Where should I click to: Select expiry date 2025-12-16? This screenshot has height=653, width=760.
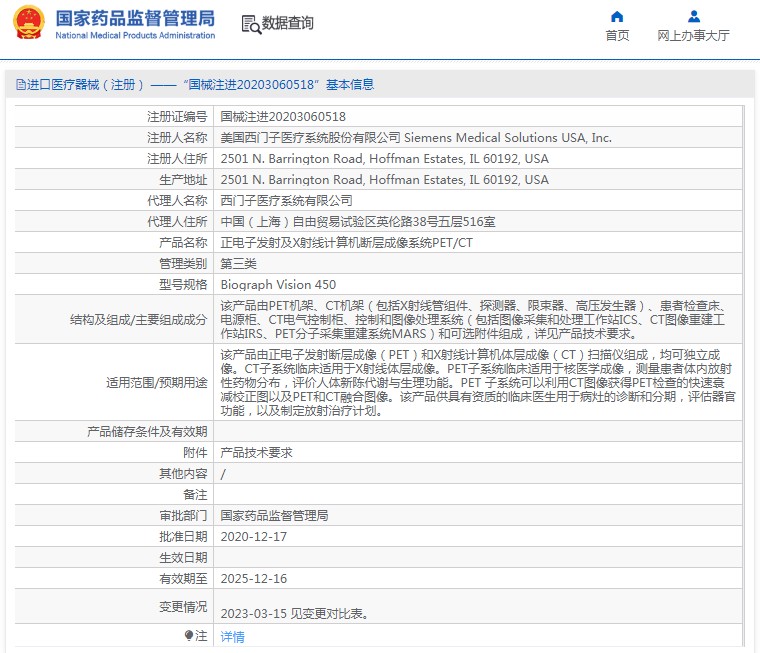click(x=253, y=579)
